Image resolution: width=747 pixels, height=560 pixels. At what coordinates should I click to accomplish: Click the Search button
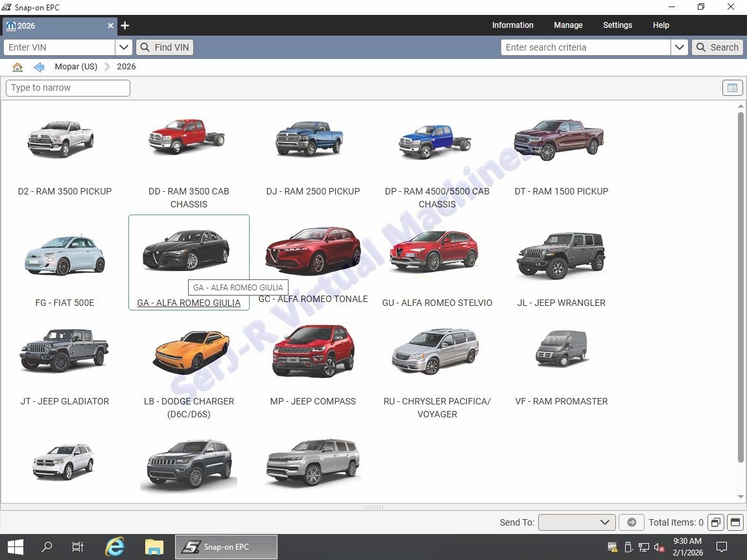[x=717, y=47]
